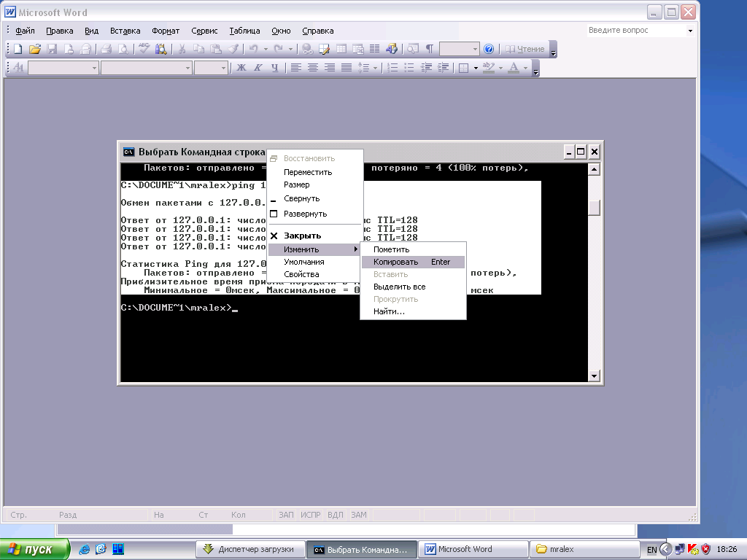This screenshot has height=560, width=747.
Task: Click command prompt scrollbar down arrow
Action: point(594,376)
